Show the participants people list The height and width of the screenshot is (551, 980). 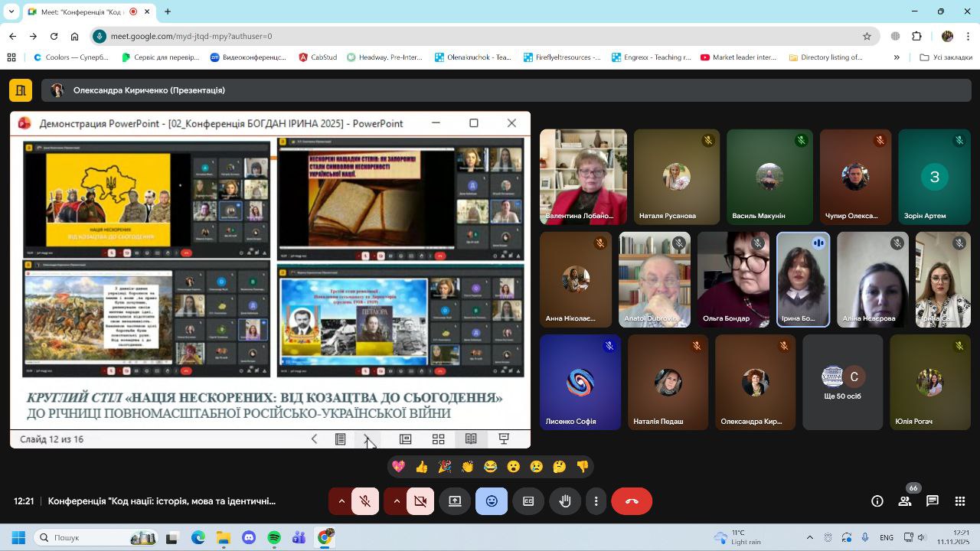[x=905, y=501]
